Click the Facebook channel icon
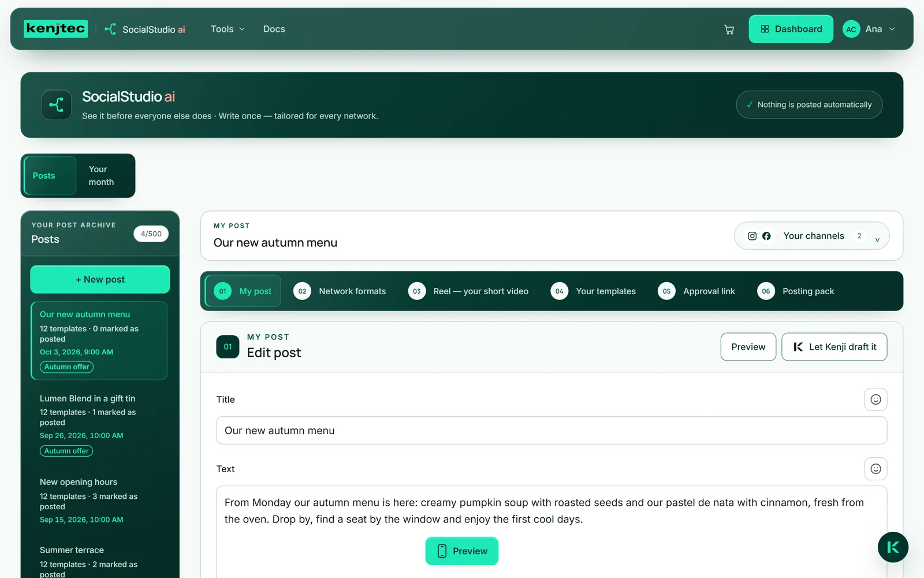 click(766, 236)
